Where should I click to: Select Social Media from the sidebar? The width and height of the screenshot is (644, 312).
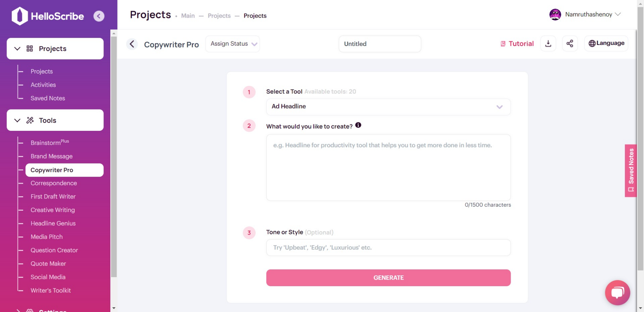click(x=48, y=277)
